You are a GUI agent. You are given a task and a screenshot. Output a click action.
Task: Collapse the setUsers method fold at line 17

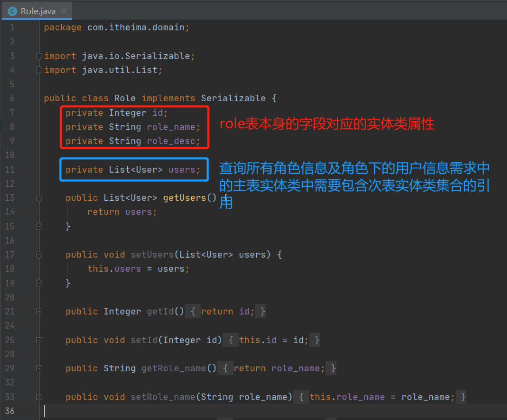coord(39,255)
